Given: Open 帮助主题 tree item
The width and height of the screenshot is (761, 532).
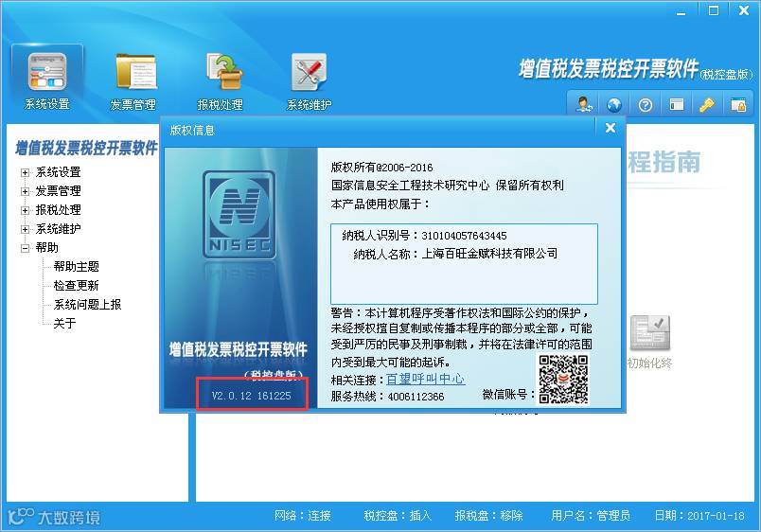Looking at the screenshot, I should [x=77, y=267].
